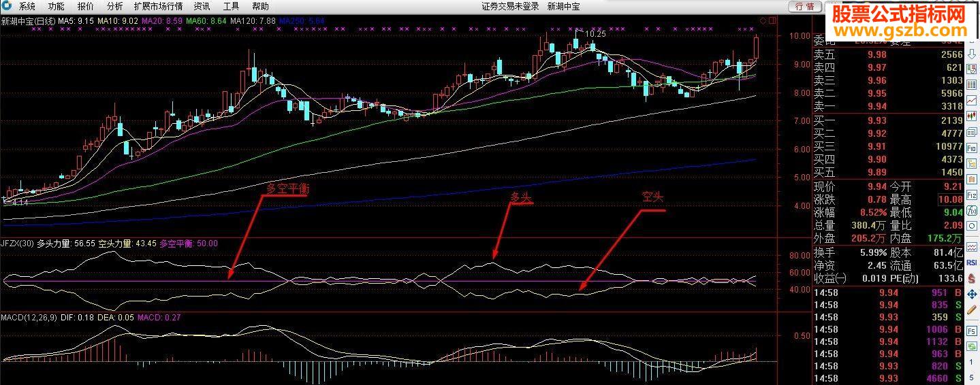Open the 资讯 menu
980x385 pixels.
click(x=202, y=6)
